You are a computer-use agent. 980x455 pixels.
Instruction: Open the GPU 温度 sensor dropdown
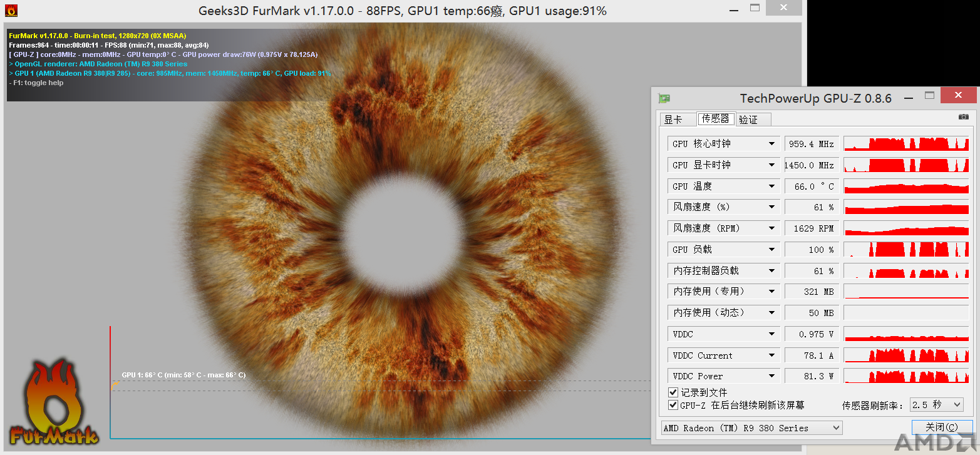tap(772, 187)
